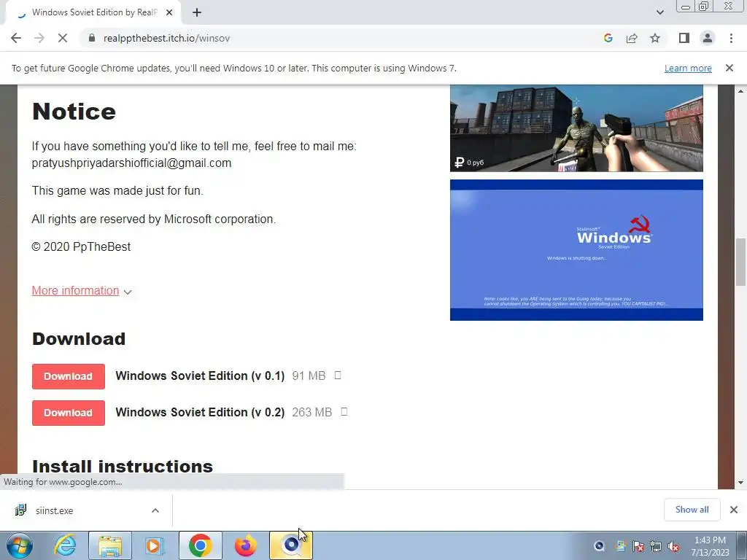This screenshot has height=560, width=747.
Task: Launch Internet Explorer from taskbar
Action: tap(65, 545)
